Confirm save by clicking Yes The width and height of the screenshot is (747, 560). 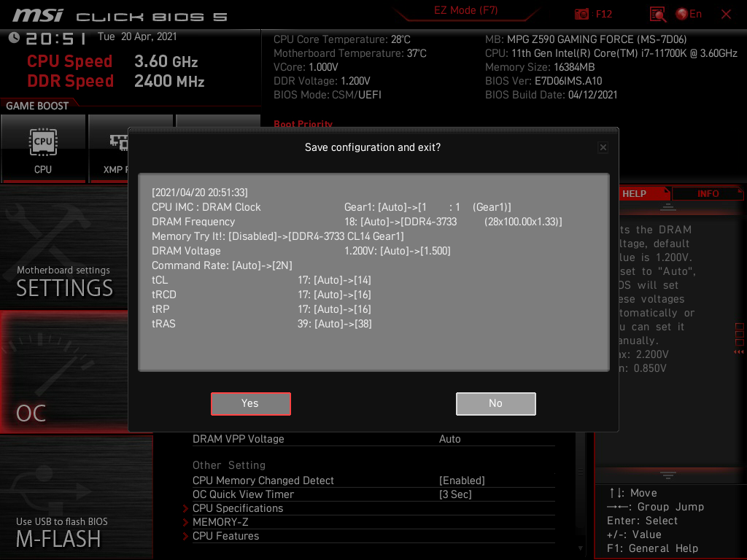pos(251,403)
